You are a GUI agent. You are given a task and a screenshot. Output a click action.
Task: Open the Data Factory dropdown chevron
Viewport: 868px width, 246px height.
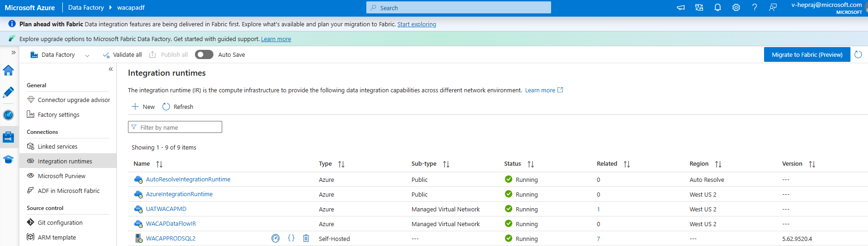[87, 55]
